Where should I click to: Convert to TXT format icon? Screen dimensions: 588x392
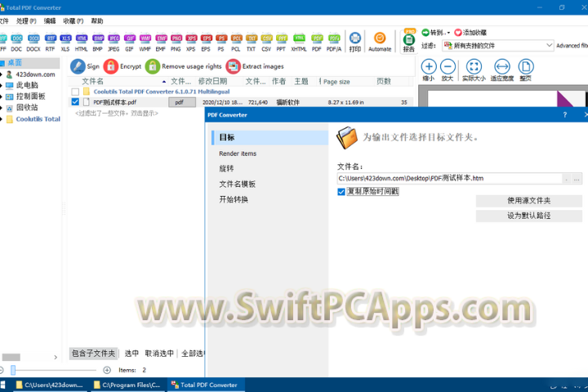[252, 42]
